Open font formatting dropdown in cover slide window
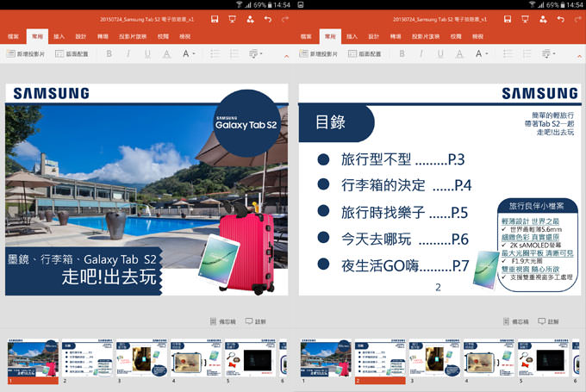Viewport: 586px width, 392px height. coord(189,53)
